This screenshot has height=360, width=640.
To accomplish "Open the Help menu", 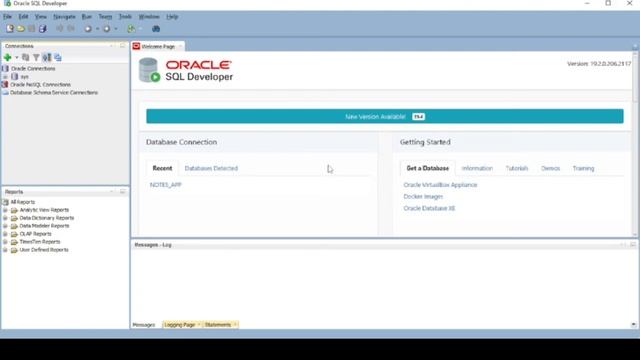I will point(172,17).
